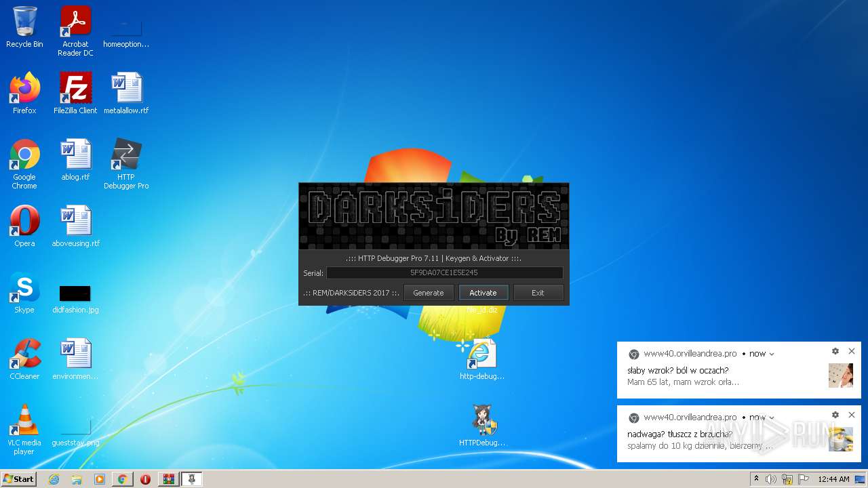Open settings for 'nadwaga' notification
The image size is (868, 488).
coord(835,415)
